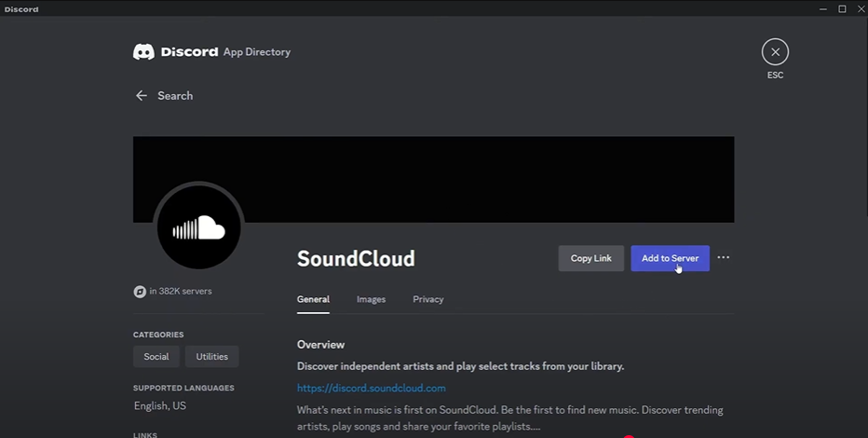Open the Privacy tab

point(427,299)
